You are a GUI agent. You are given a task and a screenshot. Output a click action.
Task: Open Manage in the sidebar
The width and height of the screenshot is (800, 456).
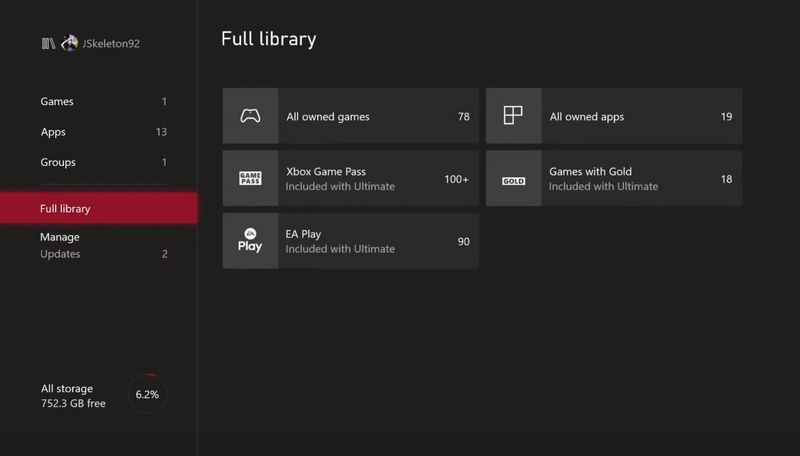(x=60, y=237)
